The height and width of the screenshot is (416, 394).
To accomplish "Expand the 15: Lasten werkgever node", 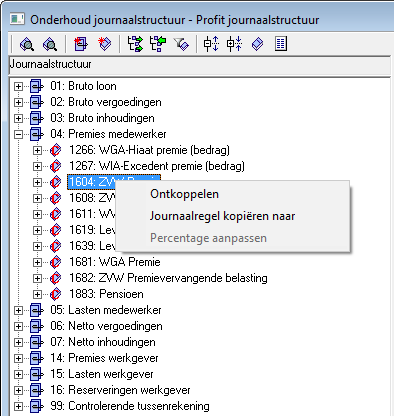I will [x=18, y=374].
